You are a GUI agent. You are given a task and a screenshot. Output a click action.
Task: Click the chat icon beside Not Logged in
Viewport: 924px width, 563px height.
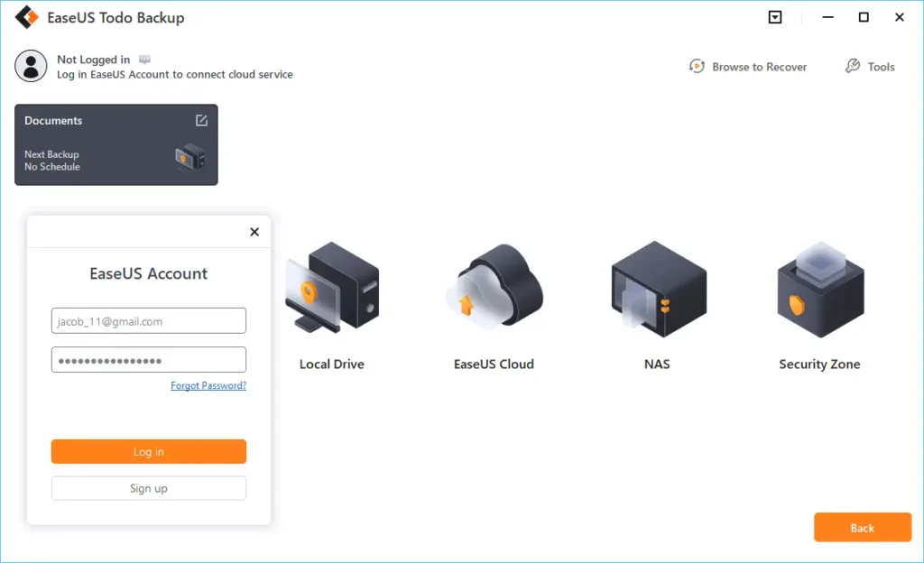(x=144, y=60)
